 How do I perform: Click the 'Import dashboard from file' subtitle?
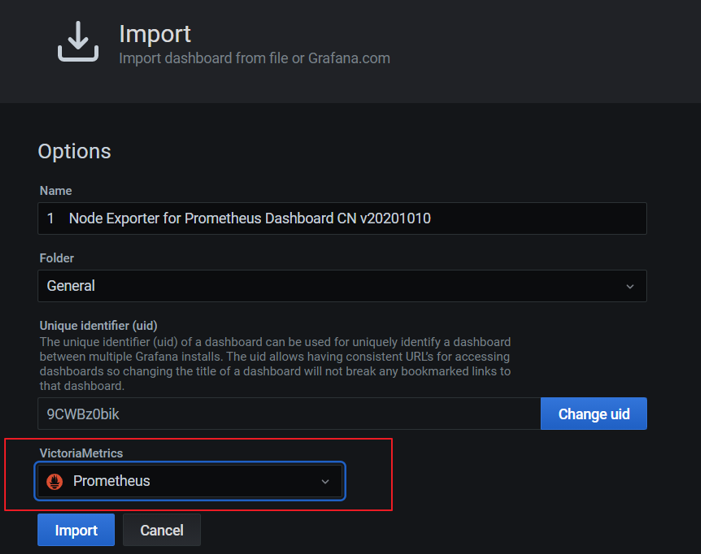coord(254,58)
